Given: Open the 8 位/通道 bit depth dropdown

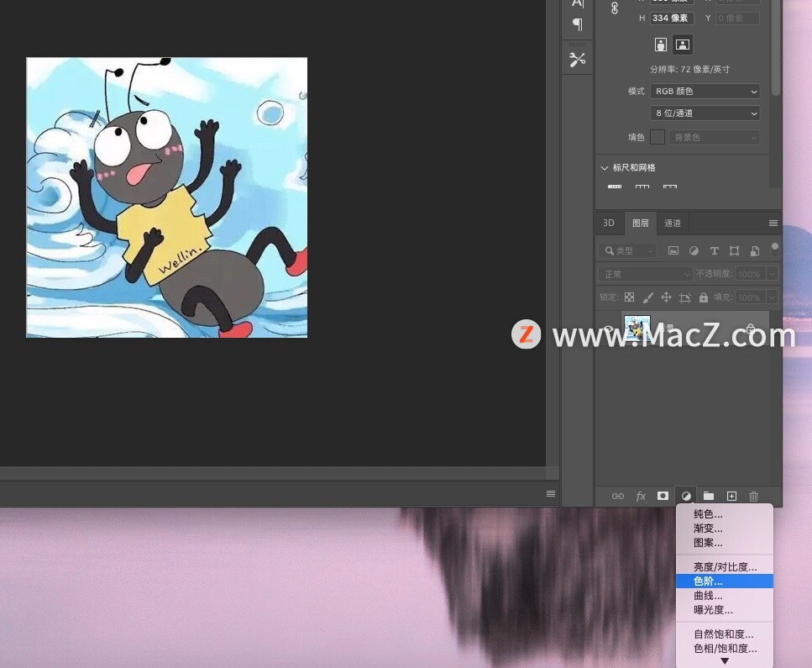Looking at the screenshot, I should click(x=705, y=113).
